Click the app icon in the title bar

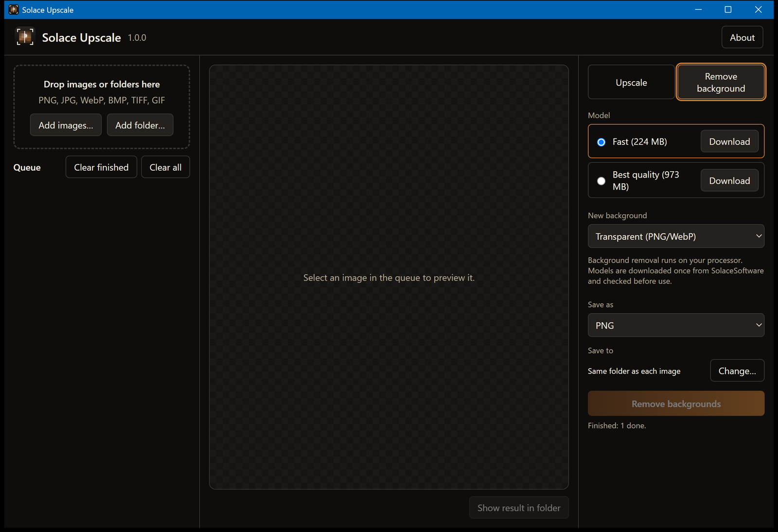point(14,10)
